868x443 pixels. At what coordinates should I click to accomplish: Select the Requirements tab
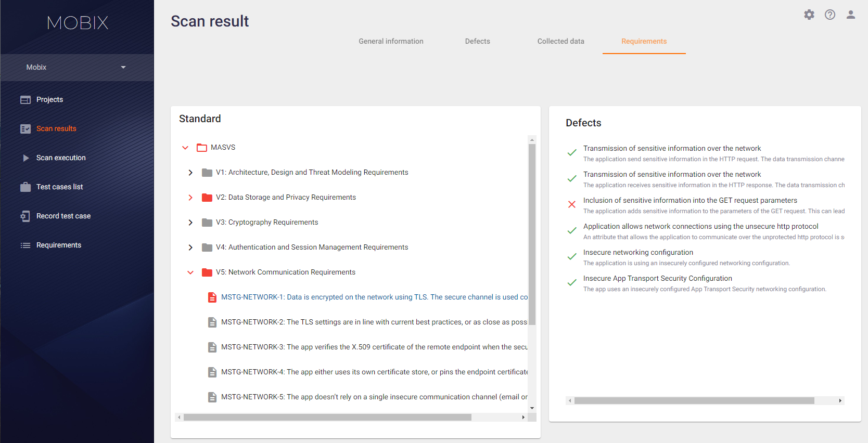(644, 42)
